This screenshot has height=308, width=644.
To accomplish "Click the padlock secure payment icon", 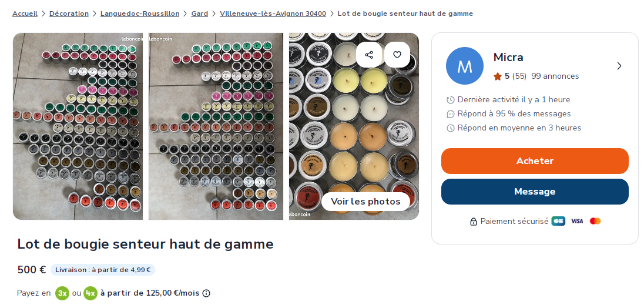I will [474, 222].
